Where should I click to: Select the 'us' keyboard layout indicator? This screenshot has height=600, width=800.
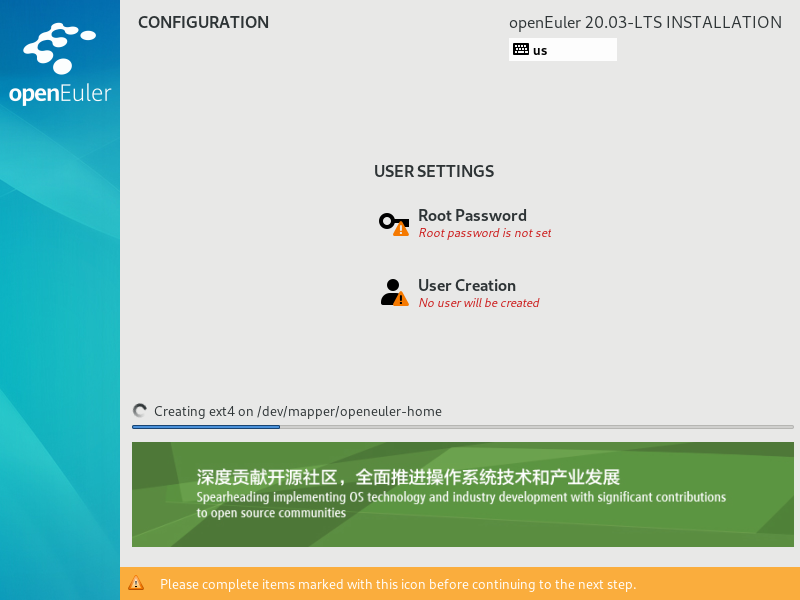562,49
